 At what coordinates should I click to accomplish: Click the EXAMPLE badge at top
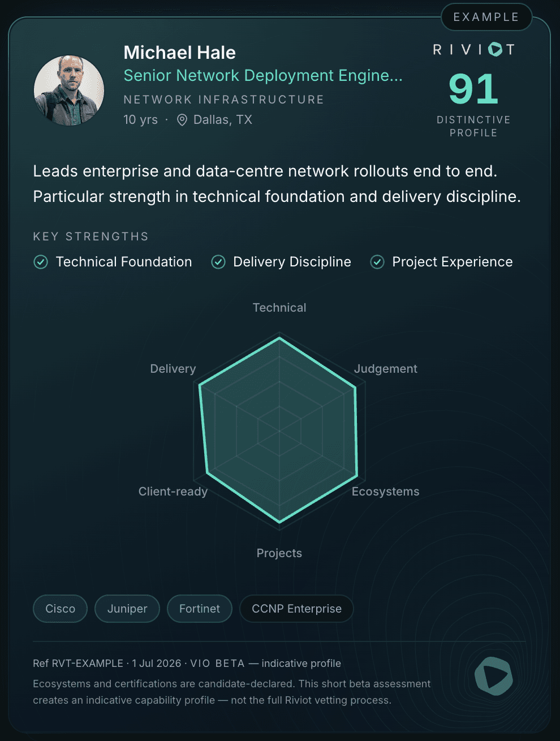click(486, 17)
